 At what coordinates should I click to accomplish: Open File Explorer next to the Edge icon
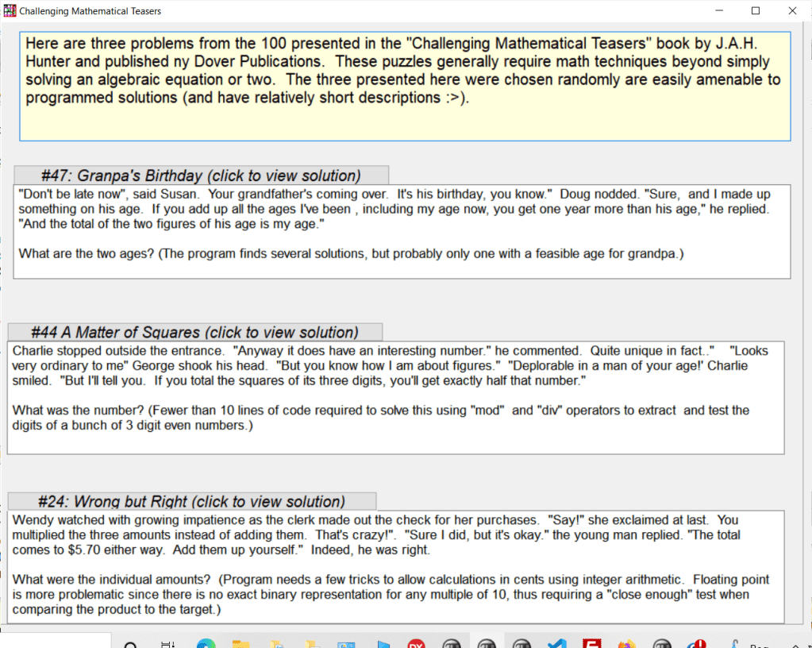pyautogui.click(x=241, y=642)
